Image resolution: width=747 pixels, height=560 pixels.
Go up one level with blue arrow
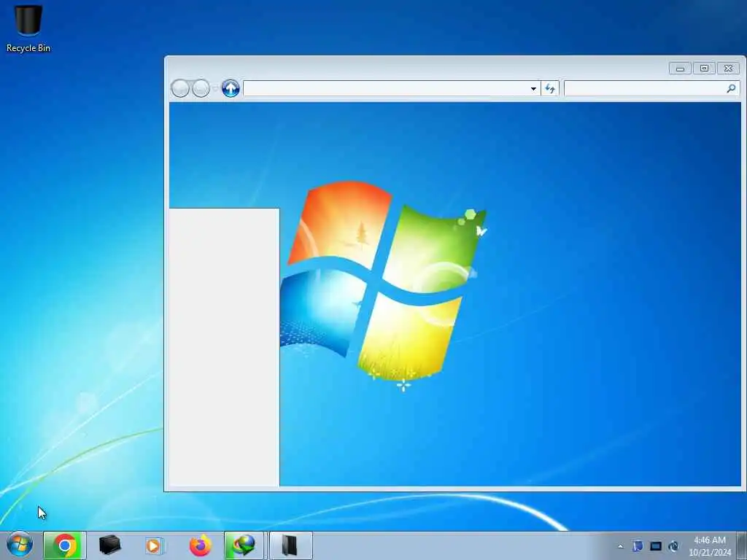coord(231,88)
